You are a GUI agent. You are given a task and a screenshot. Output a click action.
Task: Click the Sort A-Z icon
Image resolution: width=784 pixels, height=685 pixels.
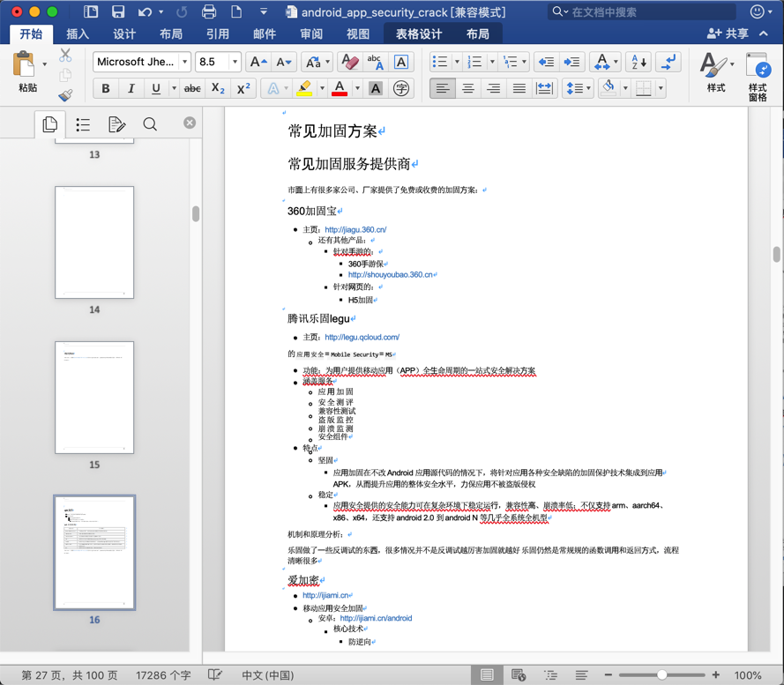coord(638,63)
